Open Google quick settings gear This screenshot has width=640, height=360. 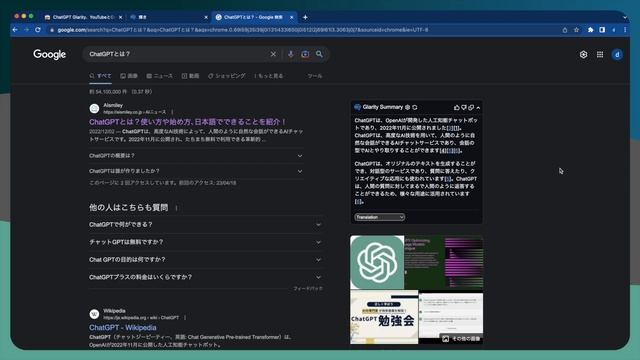[x=583, y=54]
